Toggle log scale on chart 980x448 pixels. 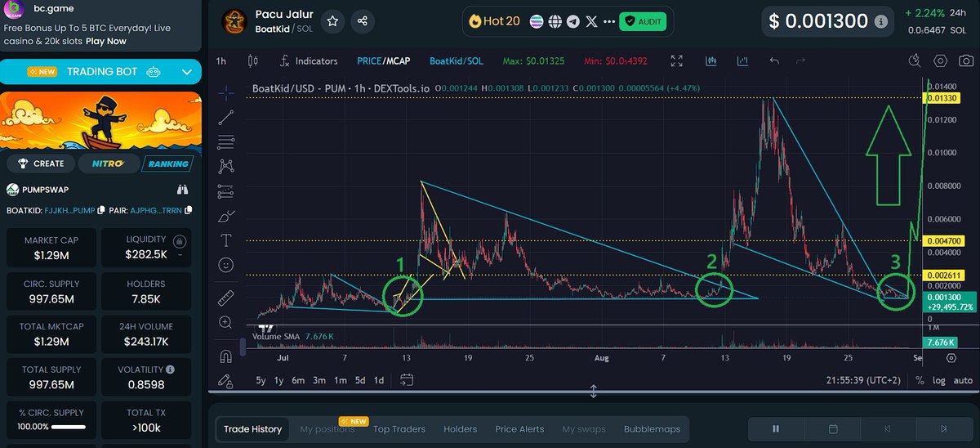[x=941, y=380]
